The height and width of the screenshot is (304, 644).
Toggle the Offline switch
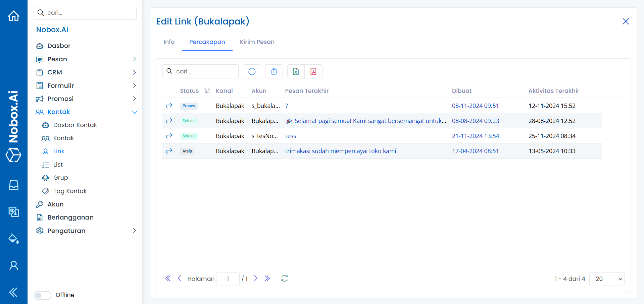42,295
